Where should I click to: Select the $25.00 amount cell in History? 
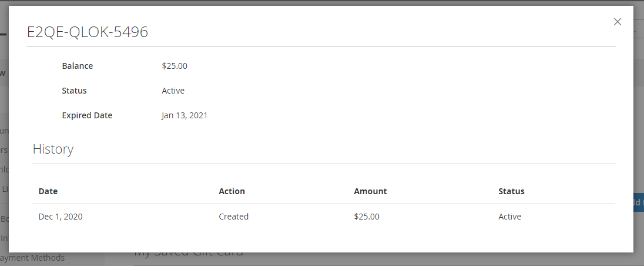point(367,217)
